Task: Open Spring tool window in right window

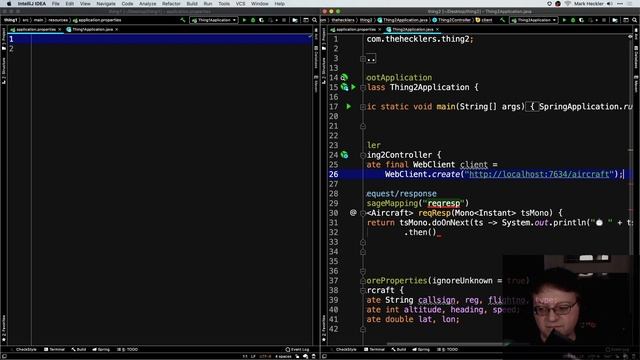Action: point(421,349)
